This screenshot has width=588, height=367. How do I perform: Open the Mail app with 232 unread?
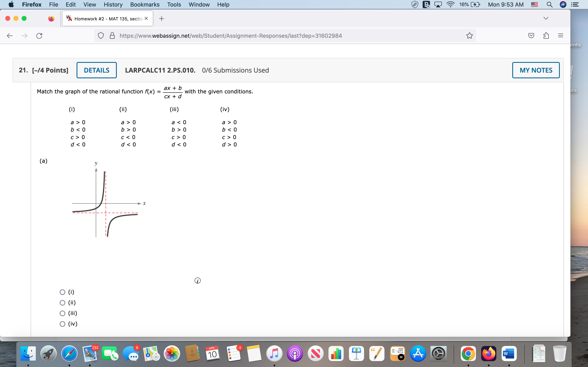(x=89, y=354)
